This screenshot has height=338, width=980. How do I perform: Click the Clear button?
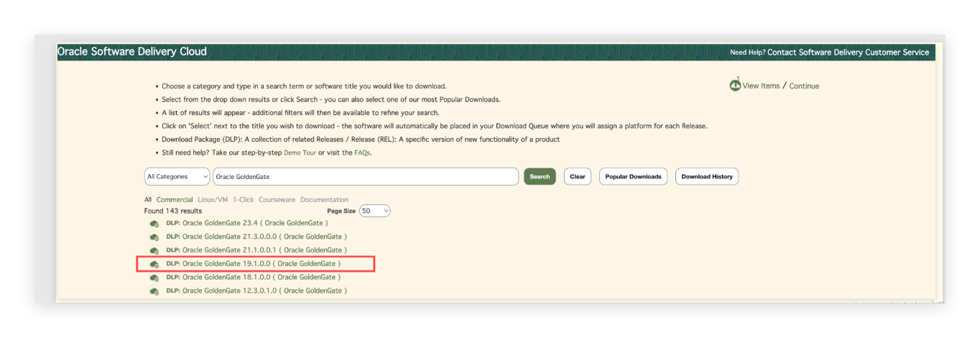(578, 176)
